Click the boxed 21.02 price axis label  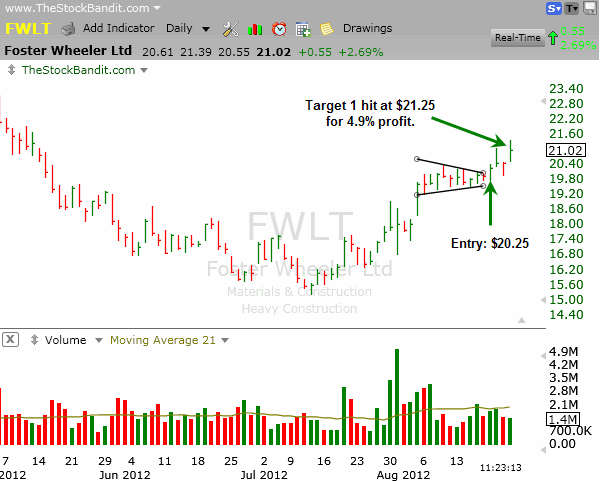(566, 150)
